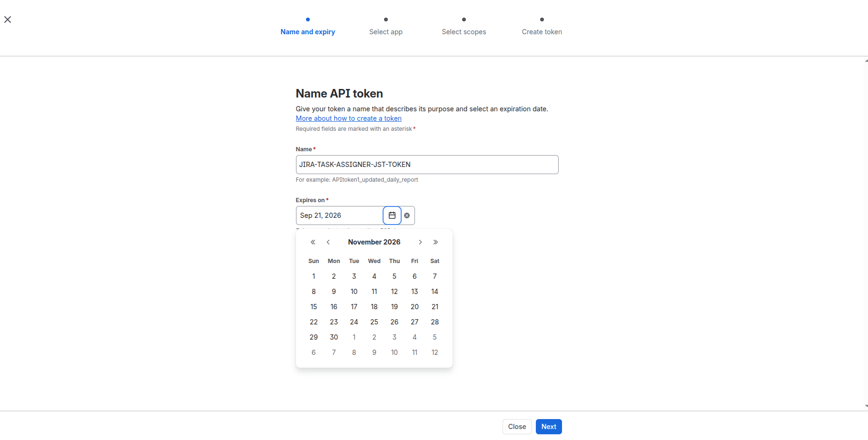Pick November 20 in the calendar
The image size is (868, 440).
pyautogui.click(x=414, y=307)
